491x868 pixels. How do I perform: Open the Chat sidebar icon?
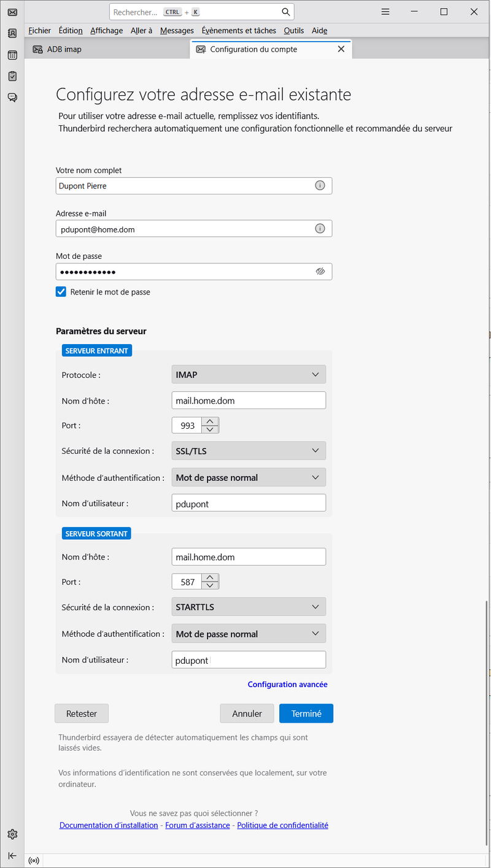(x=12, y=98)
